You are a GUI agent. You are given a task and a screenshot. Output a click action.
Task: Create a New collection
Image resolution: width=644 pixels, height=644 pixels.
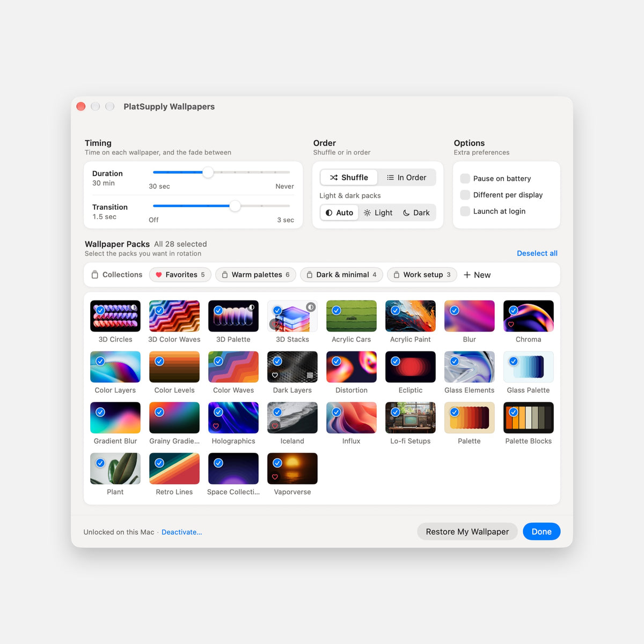click(477, 275)
